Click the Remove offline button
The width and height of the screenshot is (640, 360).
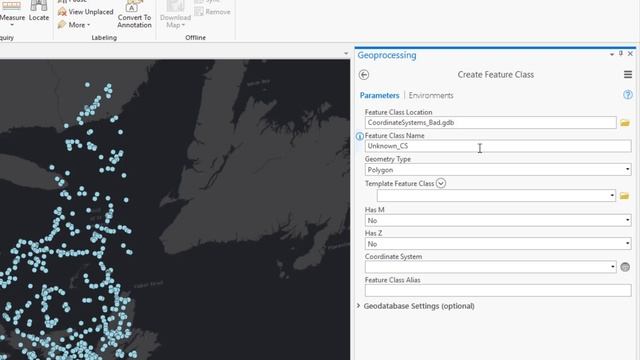213,12
